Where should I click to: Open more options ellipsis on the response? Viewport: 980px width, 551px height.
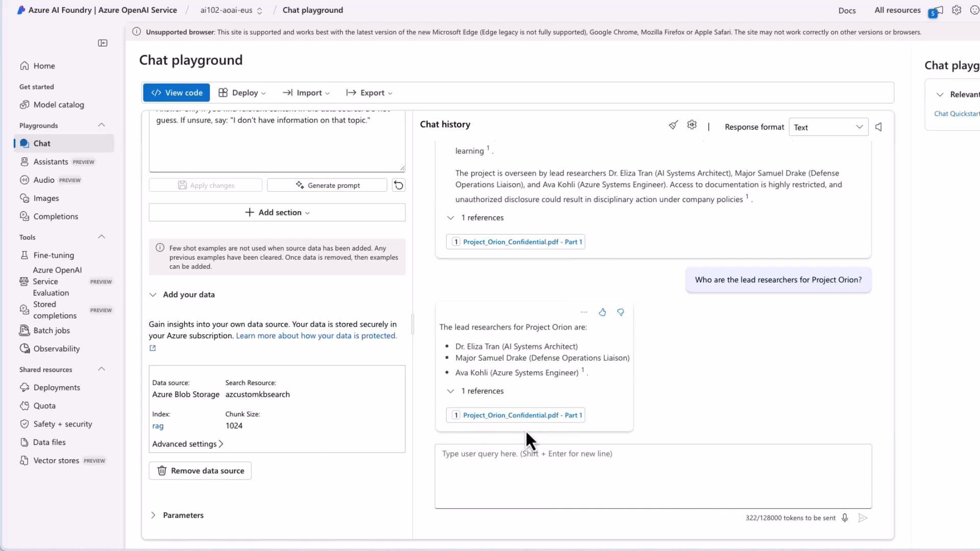click(584, 312)
